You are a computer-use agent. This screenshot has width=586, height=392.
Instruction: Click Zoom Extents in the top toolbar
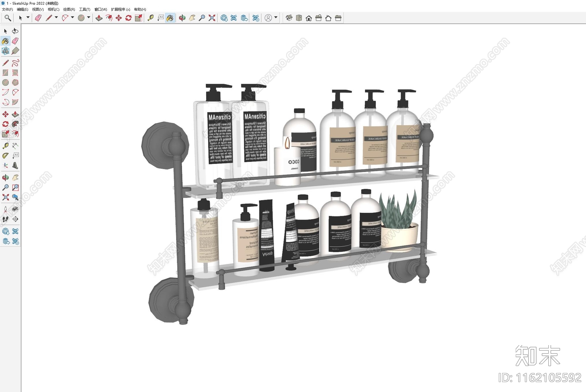tap(212, 18)
